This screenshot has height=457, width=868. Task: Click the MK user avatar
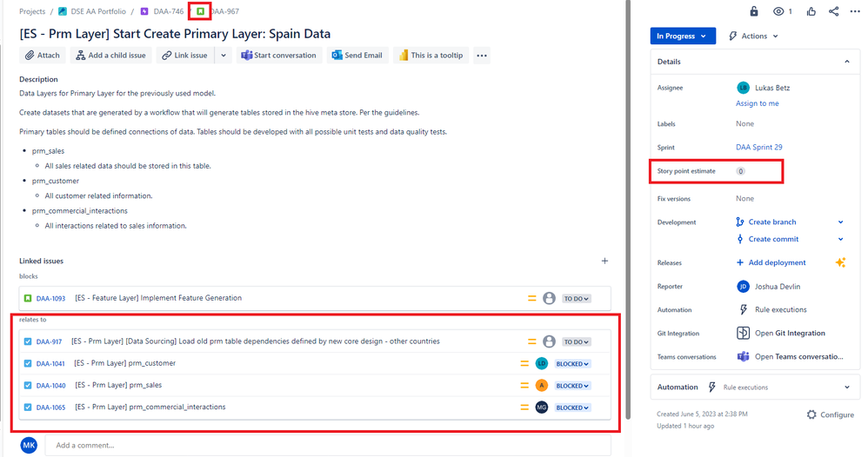tap(29, 445)
